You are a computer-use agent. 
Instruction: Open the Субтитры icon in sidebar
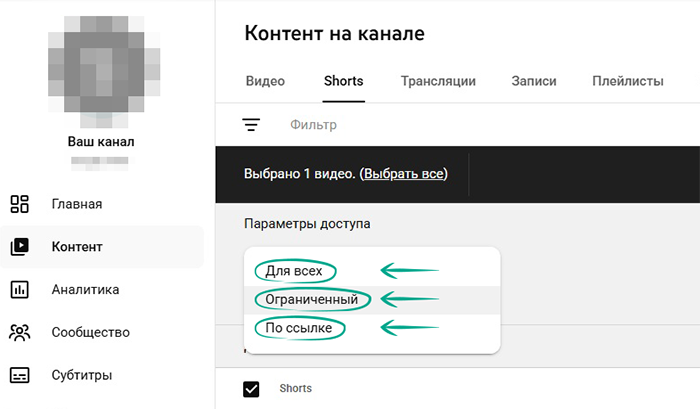pyautogui.click(x=20, y=375)
